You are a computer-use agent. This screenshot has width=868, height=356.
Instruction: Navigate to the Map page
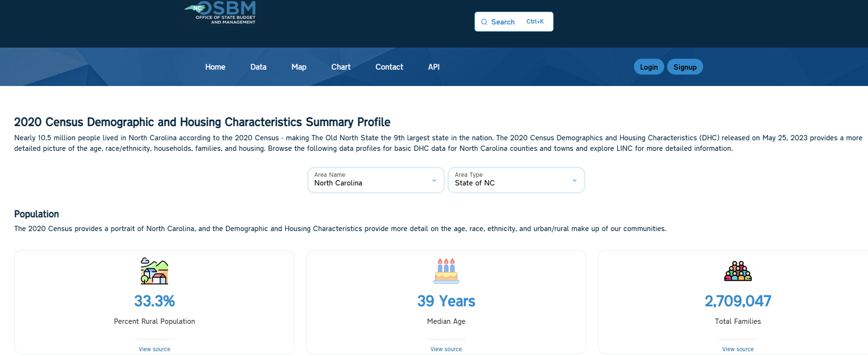point(298,67)
